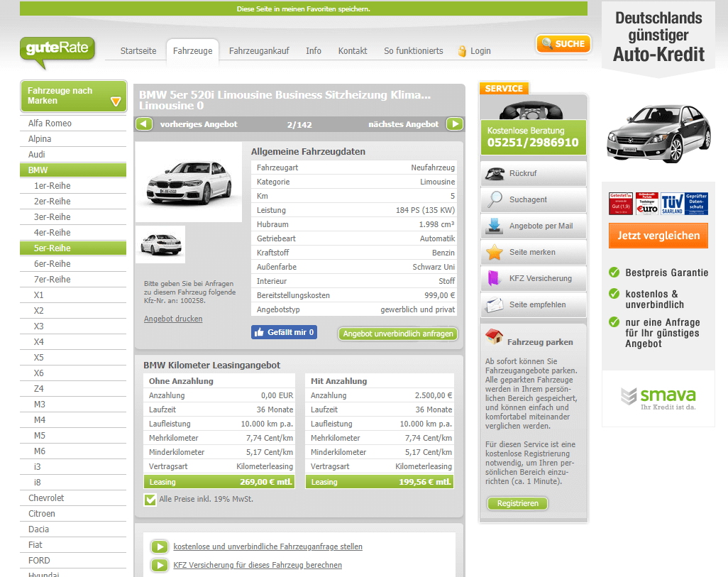Click the Seite empfehlen envelope icon
The height and width of the screenshot is (577, 728).
coord(494,304)
